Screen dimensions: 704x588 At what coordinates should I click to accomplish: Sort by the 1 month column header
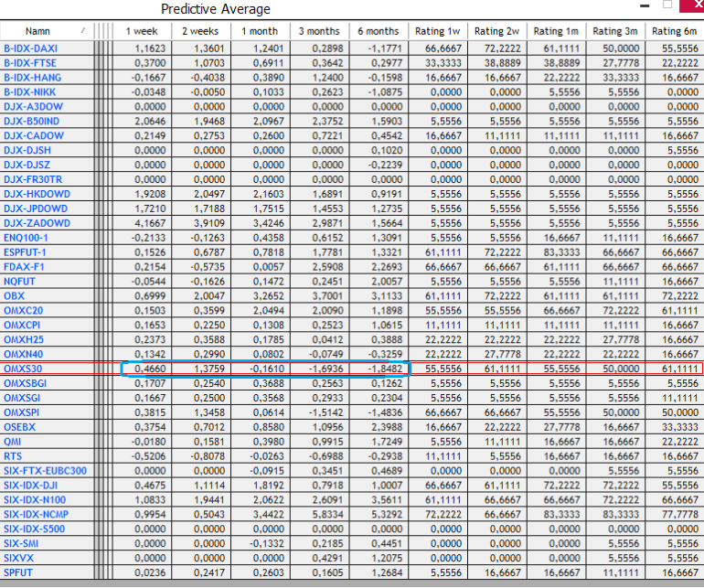pyautogui.click(x=260, y=31)
